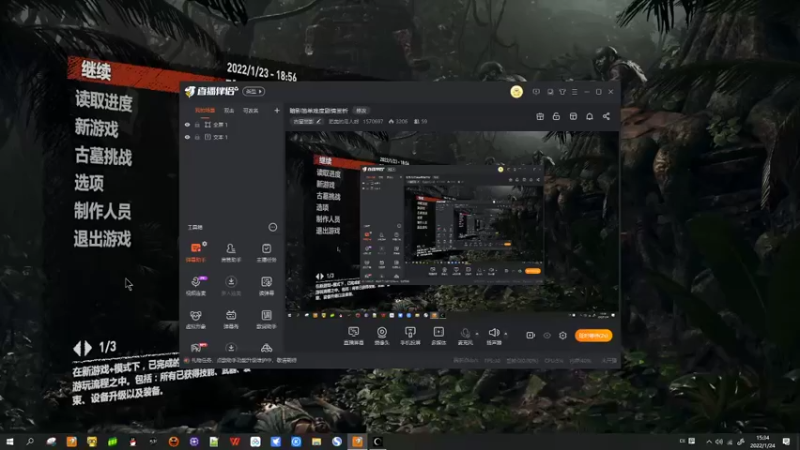
Task: Open File Explorer on the taskbar
Action: [x=316, y=441]
